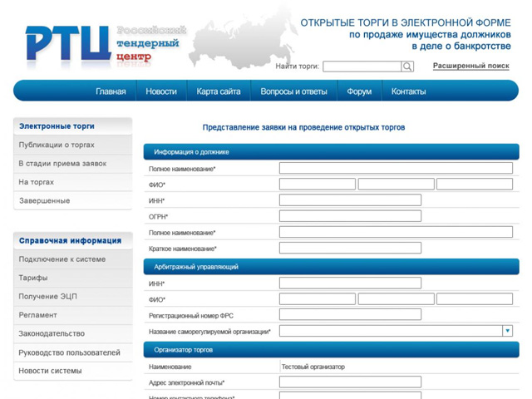Viewport: 532px width, 399px height.
Task: Click the Краткое наименование input field
Action: (x=350, y=248)
